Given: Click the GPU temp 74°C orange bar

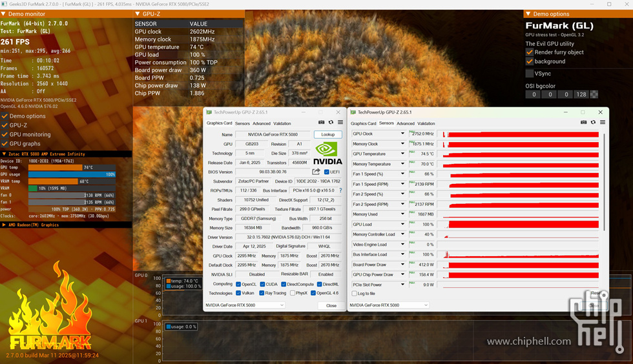Looking at the screenshot, I should click(x=56, y=167).
